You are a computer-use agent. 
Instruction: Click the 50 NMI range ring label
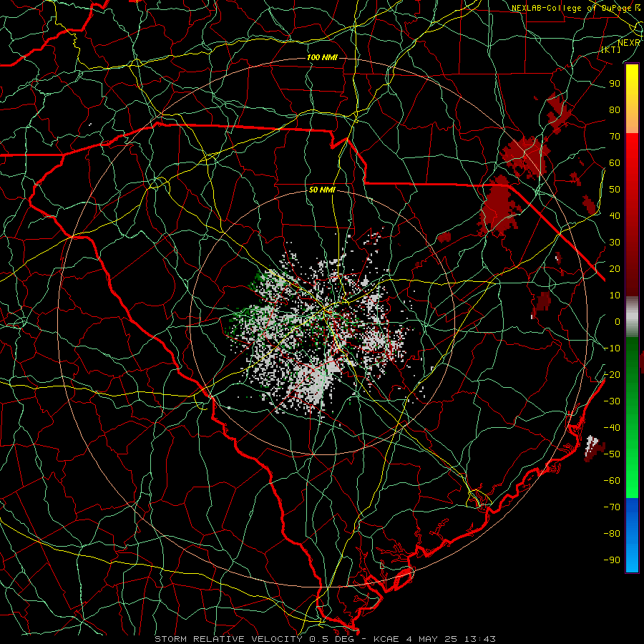[x=322, y=190]
